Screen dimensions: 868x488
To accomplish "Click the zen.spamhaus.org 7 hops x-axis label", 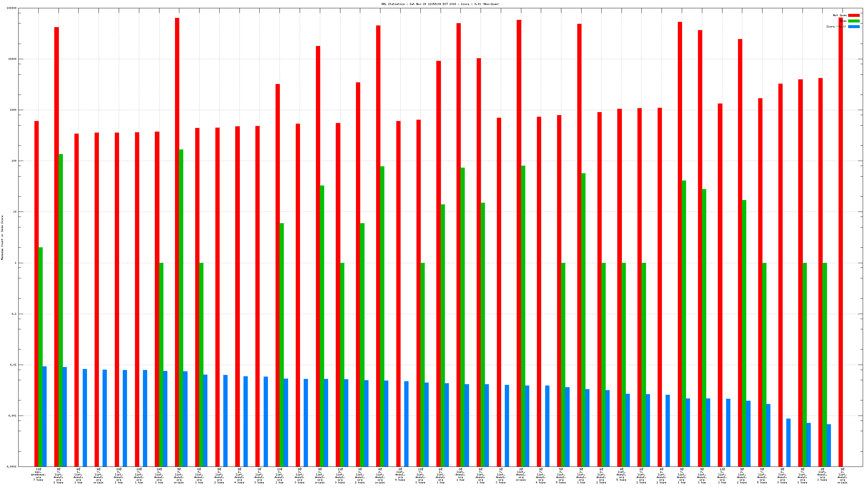I will point(38,475).
